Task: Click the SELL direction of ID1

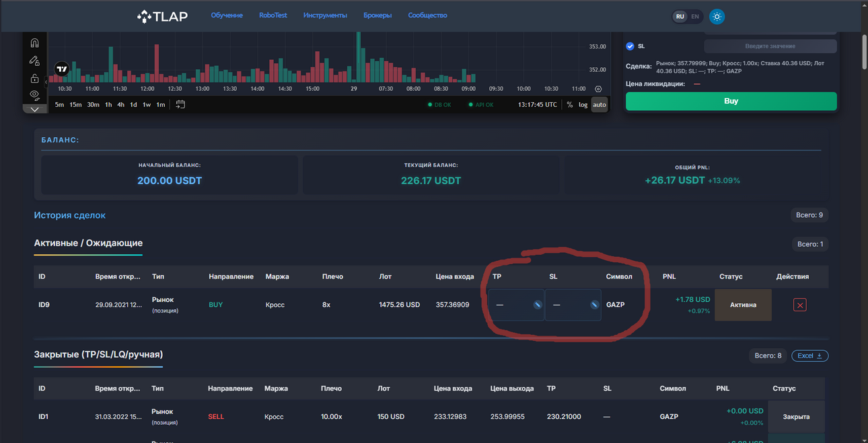Action: click(216, 417)
